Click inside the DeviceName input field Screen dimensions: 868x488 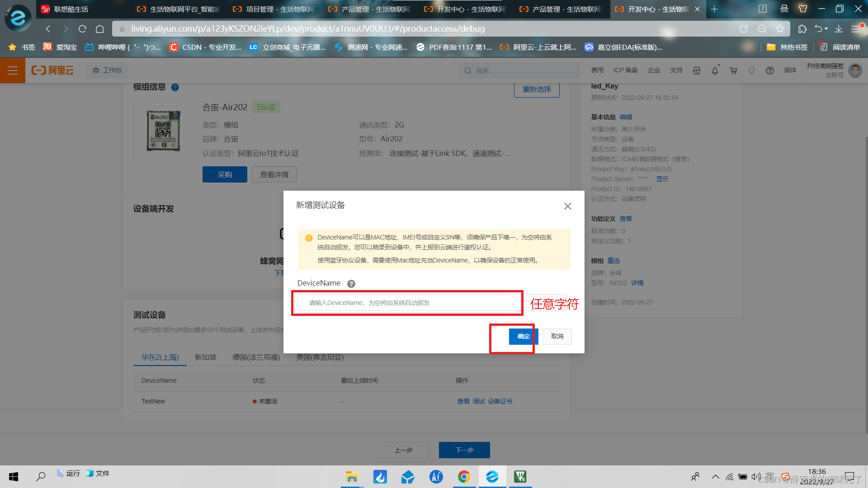pyautogui.click(x=409, y=303)
